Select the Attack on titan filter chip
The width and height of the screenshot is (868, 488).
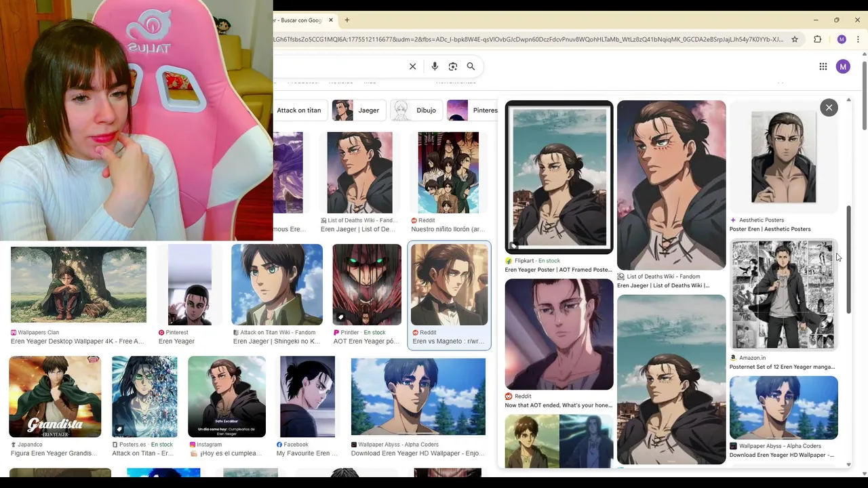[299, 110]
